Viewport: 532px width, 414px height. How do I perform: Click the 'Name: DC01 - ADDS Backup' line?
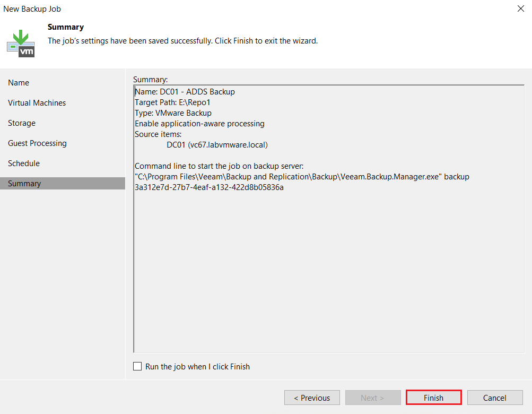click(x=185, y=92)
